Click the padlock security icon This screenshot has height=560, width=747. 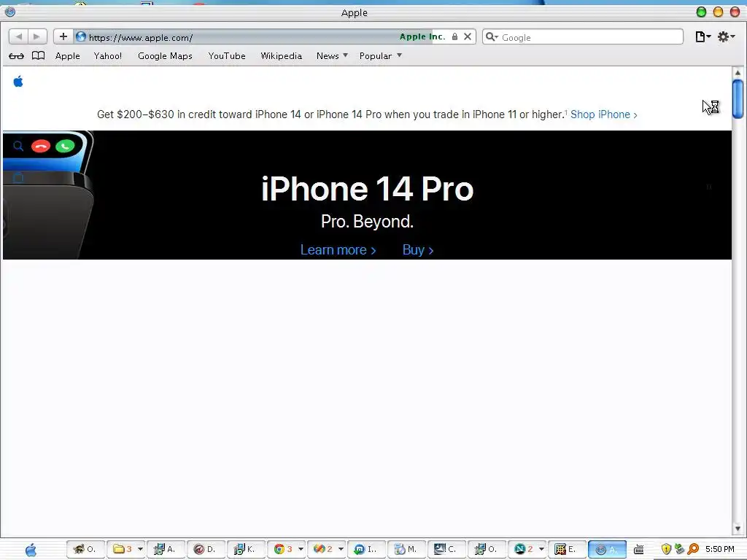(454, 36)
